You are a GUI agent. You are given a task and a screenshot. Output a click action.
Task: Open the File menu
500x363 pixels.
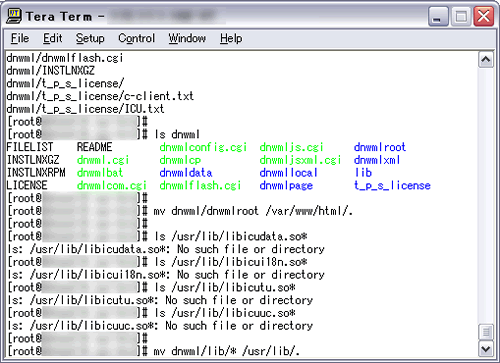20,38
